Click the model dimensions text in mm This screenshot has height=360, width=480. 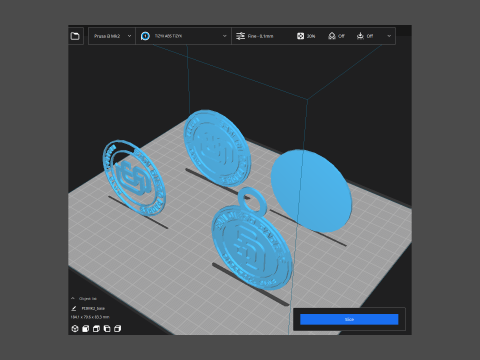click(90, 317)
